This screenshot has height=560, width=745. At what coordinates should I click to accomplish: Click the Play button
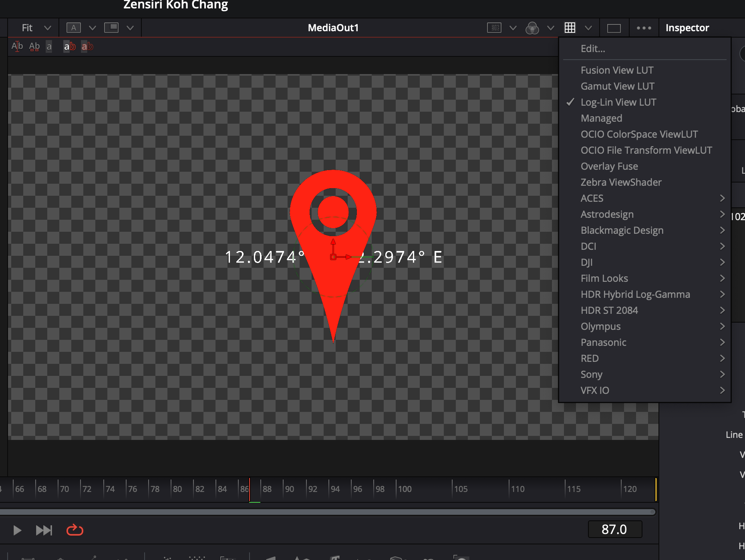click(17, 530)
